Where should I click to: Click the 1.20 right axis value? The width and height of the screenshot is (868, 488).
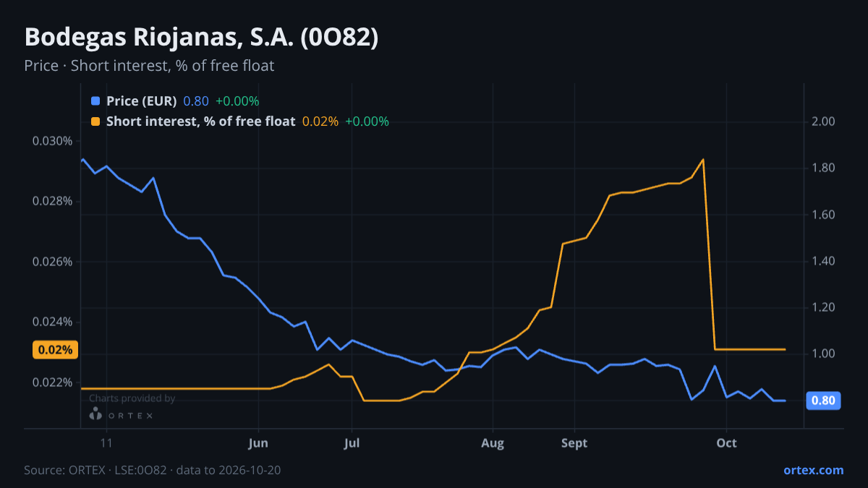tap(823, 307)
